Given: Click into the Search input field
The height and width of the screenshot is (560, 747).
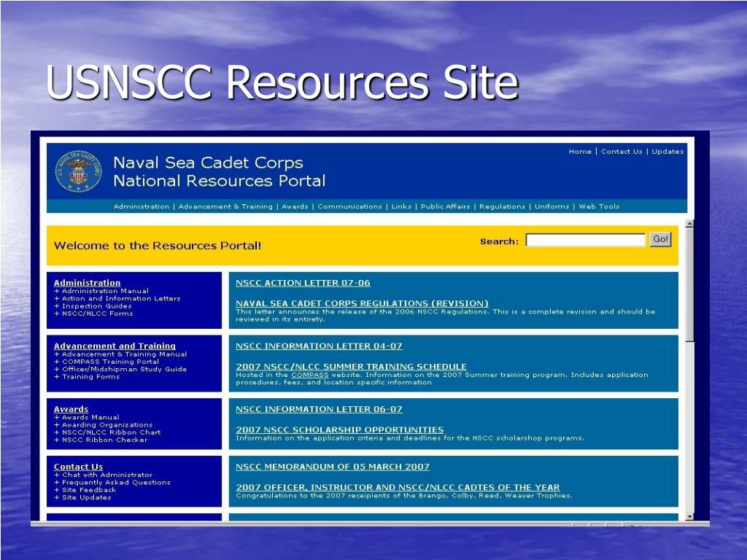Looking at the screenshot, I should click(x=585, y=240).
